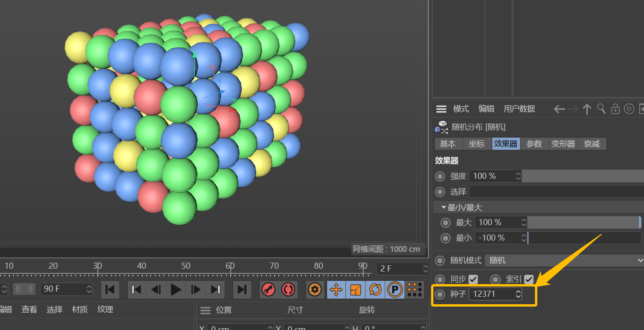
Task: Click the Random effector object icon
Action: click(x=441, y=127)
